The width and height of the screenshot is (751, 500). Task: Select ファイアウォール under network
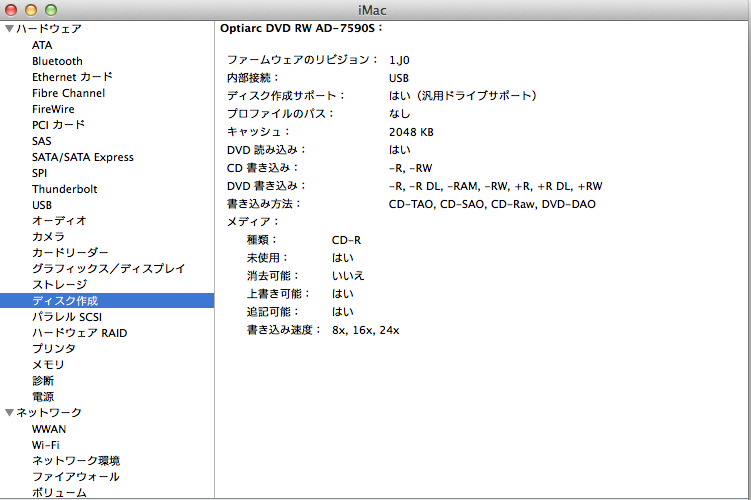click(76, 477)
